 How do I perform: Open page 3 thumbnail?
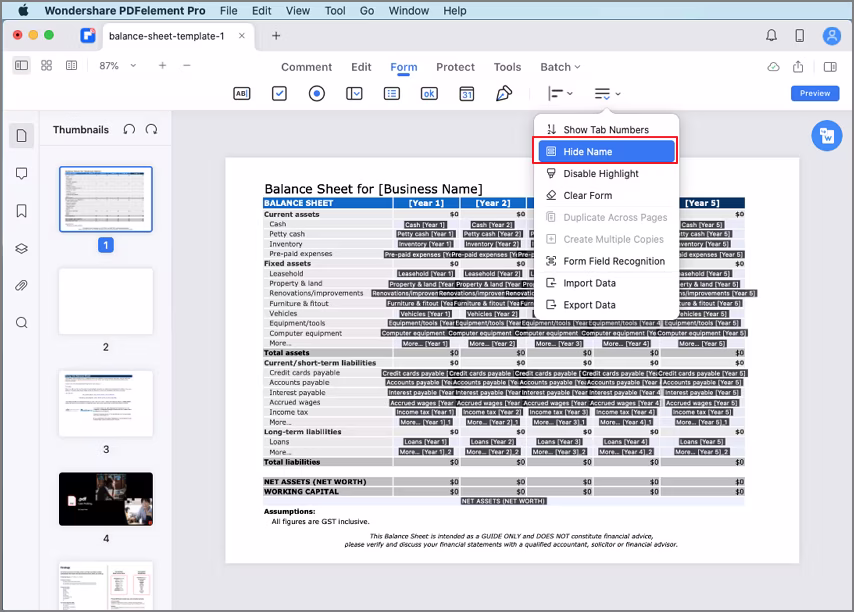pos(106,404)
